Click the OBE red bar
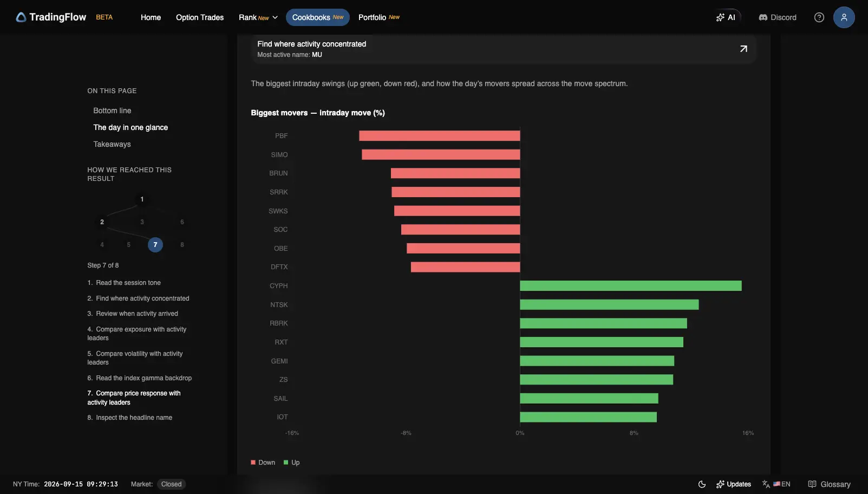 coord(464,249)
